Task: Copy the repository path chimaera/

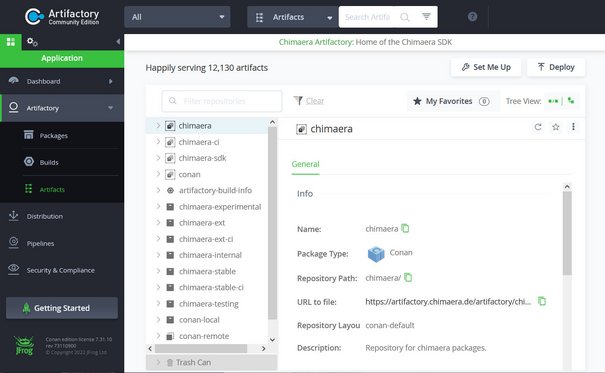Action: click(408, 277)
